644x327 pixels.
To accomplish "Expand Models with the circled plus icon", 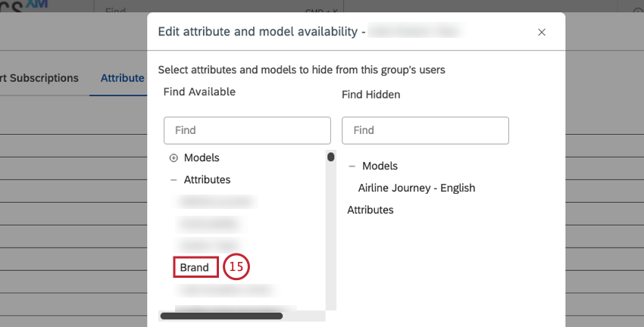I will tap(174, 158).
